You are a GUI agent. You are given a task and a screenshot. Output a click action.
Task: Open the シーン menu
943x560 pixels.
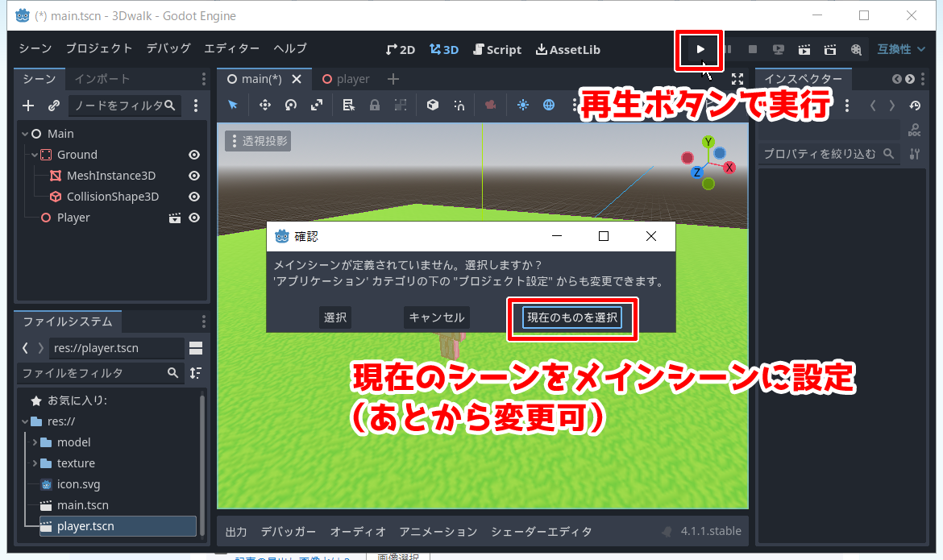pos(35,48)
